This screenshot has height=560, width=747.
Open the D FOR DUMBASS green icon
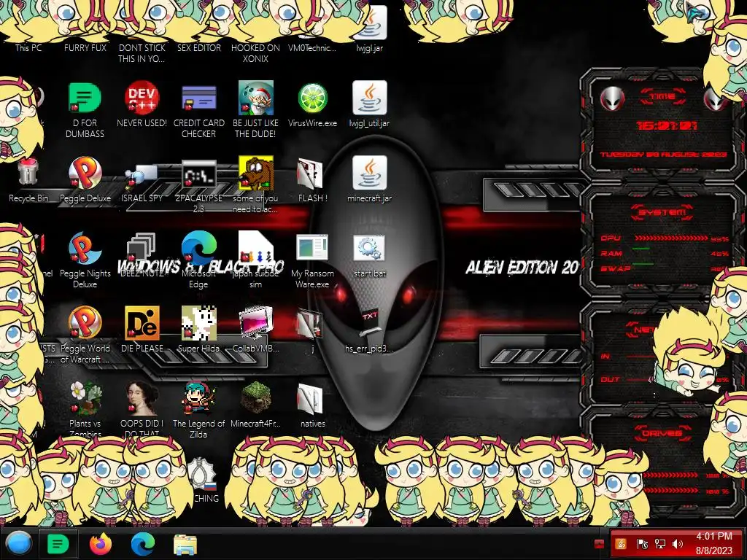[85, 98]
